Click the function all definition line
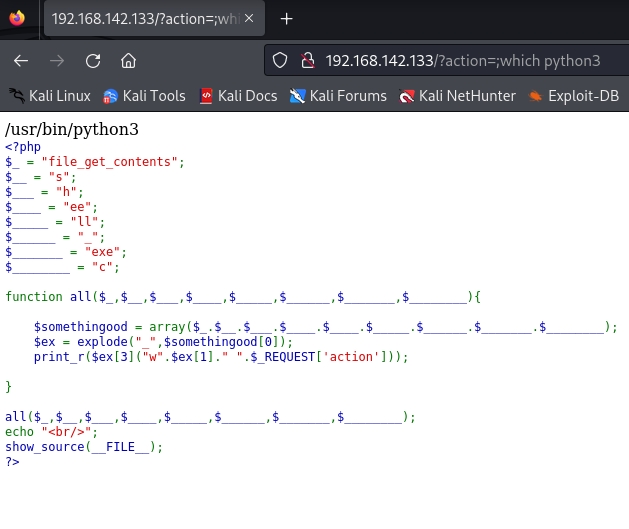 (243, 297)
